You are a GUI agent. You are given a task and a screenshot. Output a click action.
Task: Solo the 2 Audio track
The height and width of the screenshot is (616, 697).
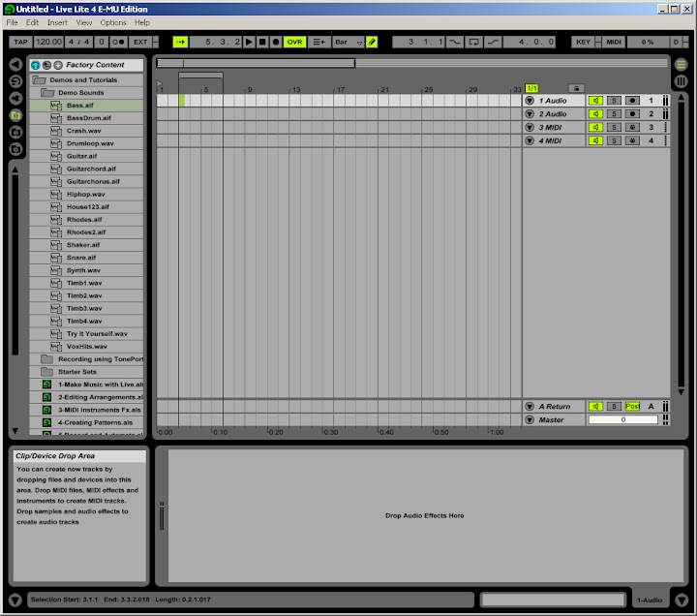[x=614, y=114]
